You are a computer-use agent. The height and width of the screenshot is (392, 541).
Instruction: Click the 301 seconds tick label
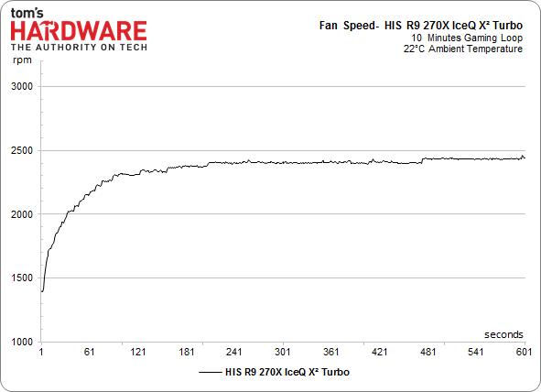pos(283,352)
